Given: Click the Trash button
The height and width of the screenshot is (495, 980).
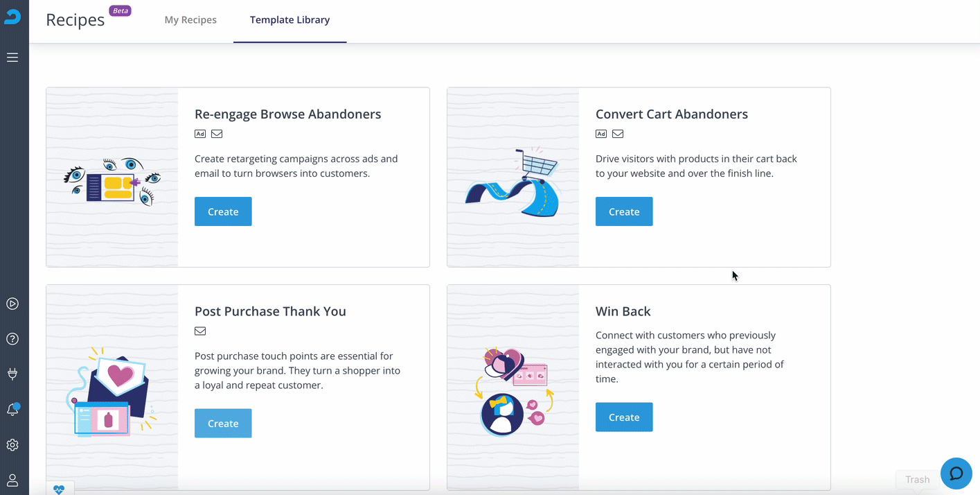Looking at the screenshot, I should pos(917,479).
